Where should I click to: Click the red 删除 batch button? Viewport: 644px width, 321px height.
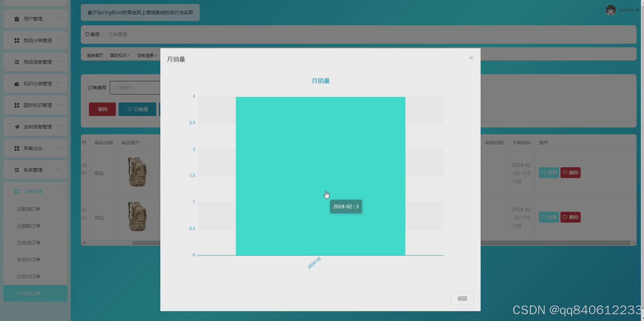(102, 109)
